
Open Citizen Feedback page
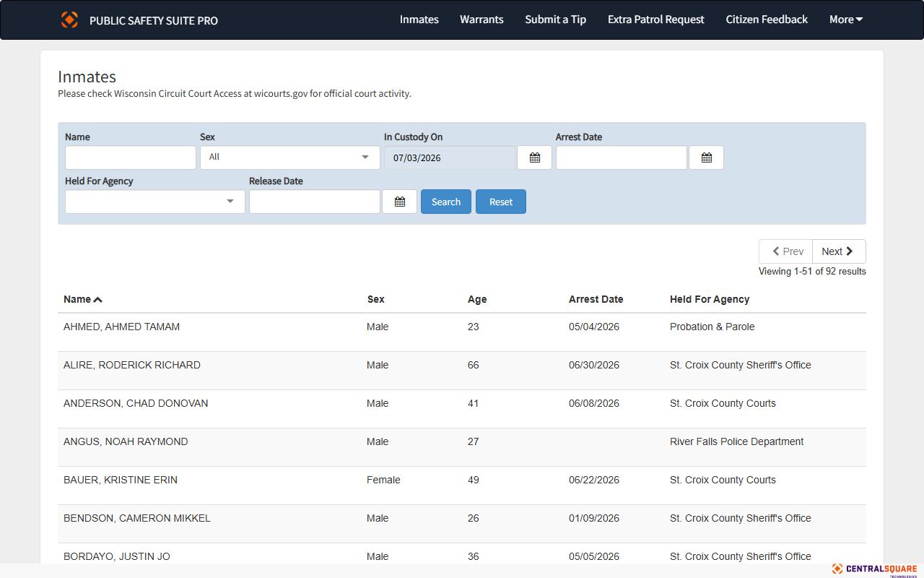coord(767,20)
